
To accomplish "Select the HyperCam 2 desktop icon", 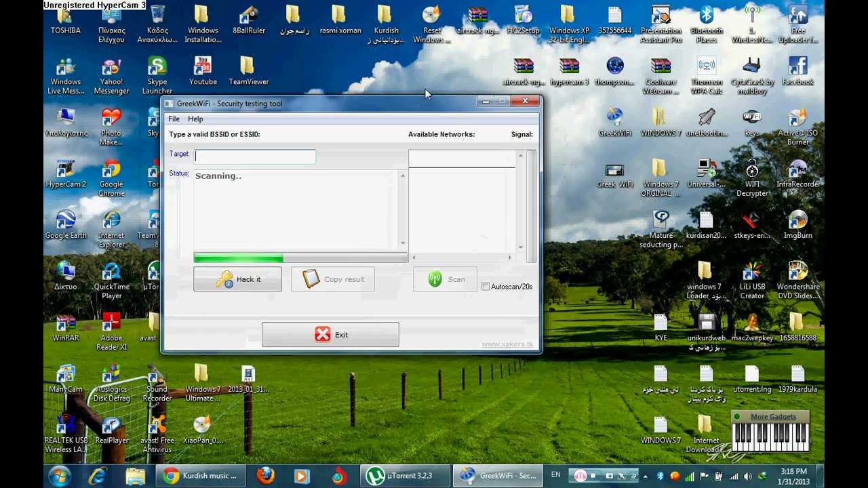I will pyautogui.click(x=66, y=174).
